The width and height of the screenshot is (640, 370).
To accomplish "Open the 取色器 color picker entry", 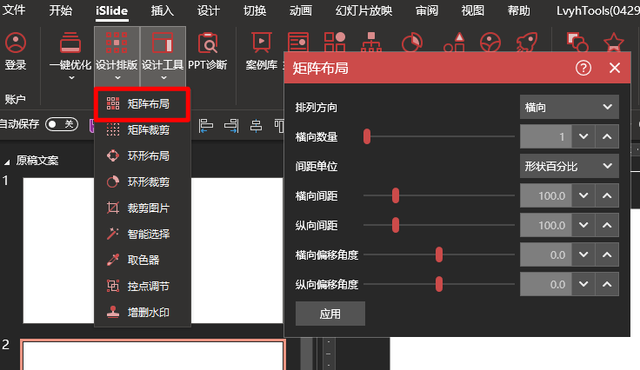I will 142,260.
